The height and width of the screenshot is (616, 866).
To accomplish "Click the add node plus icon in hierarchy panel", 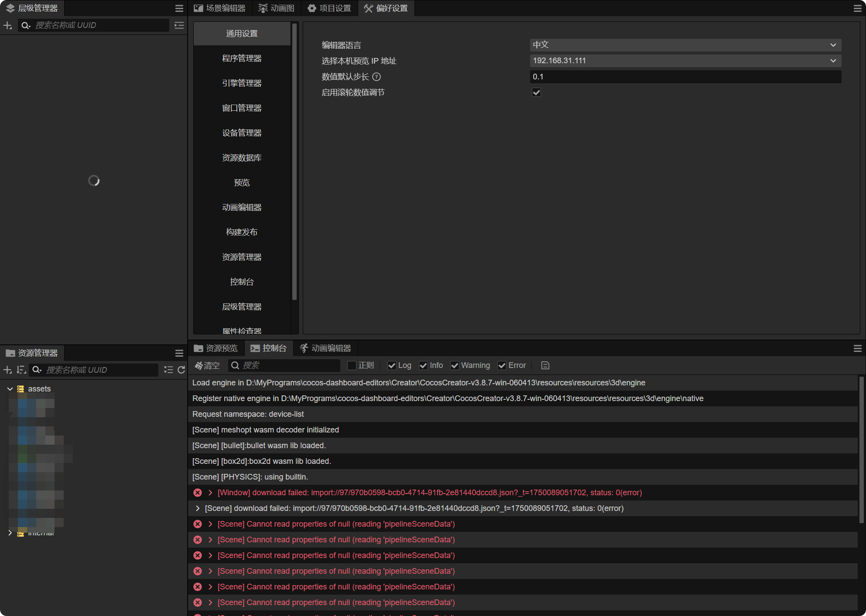I will [7, 25].
